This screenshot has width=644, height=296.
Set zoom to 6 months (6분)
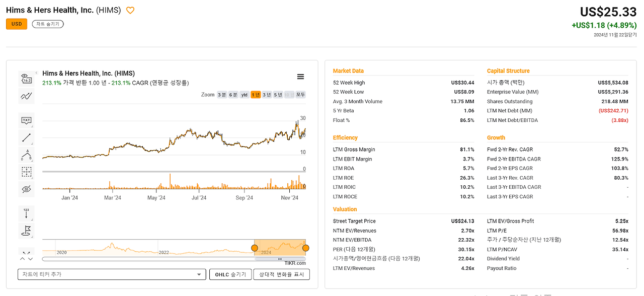tap(233, 95)
